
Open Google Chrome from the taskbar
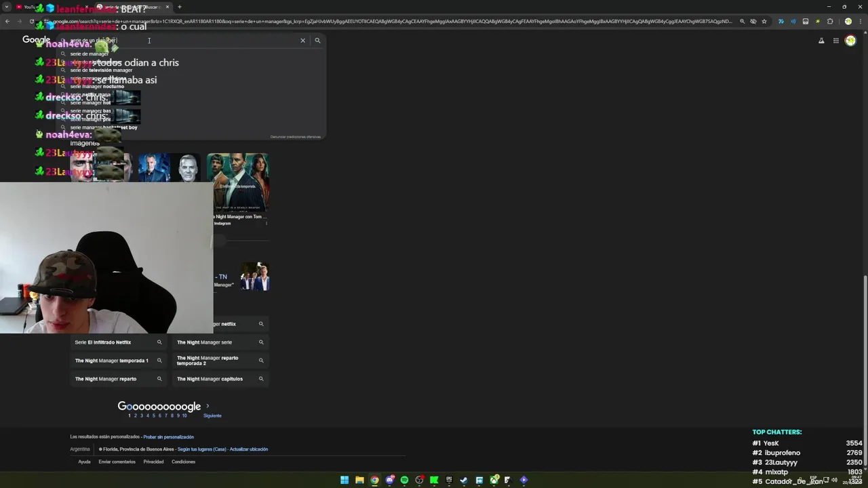pos(374,481)
